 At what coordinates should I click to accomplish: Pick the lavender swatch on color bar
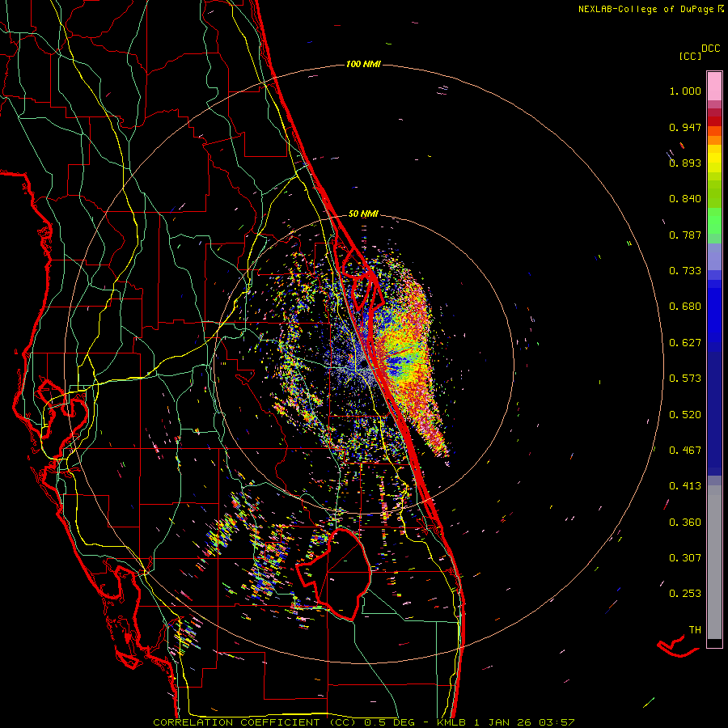tap(714, 256)
